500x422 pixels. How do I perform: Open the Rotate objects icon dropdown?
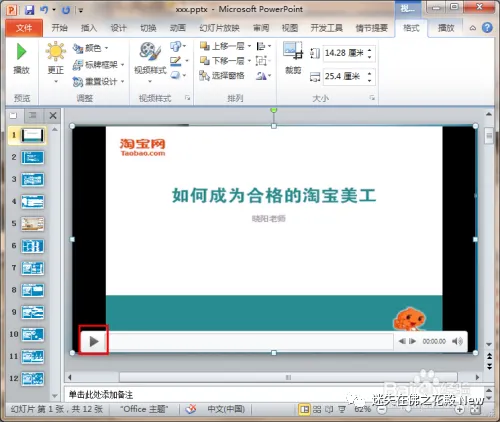(263, 76)
